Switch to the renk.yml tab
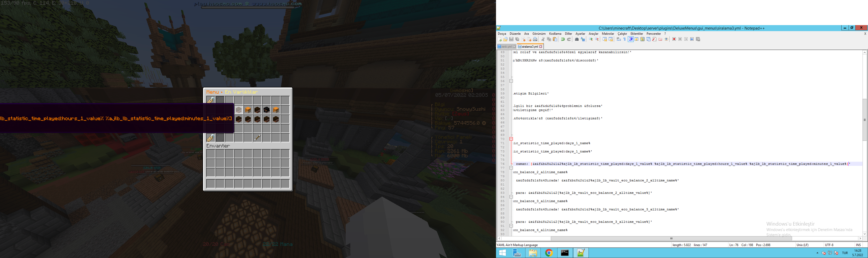Image resolution: width=868 pixels, height=258 pixels. 506,47
